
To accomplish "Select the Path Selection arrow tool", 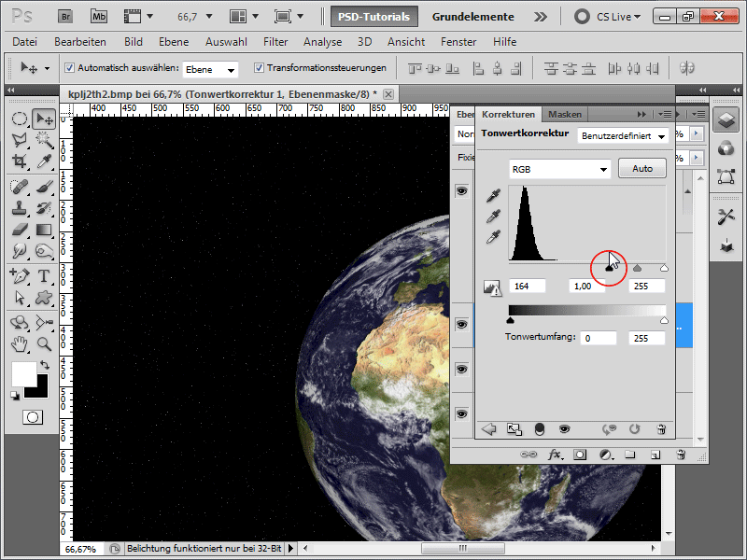I will (x=19, y=298).
